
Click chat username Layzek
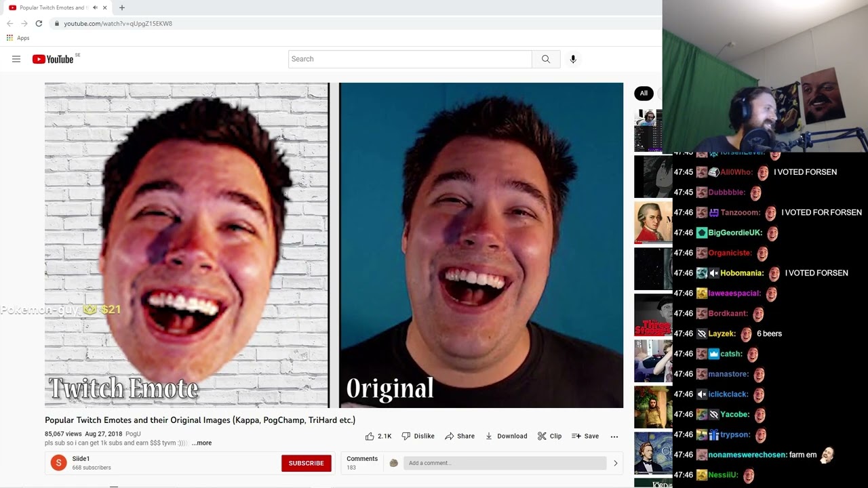722,333
